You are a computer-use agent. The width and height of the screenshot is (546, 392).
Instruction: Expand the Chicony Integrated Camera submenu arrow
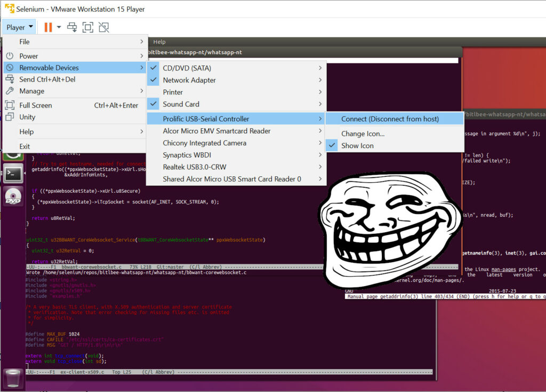[x=320, y=143]
